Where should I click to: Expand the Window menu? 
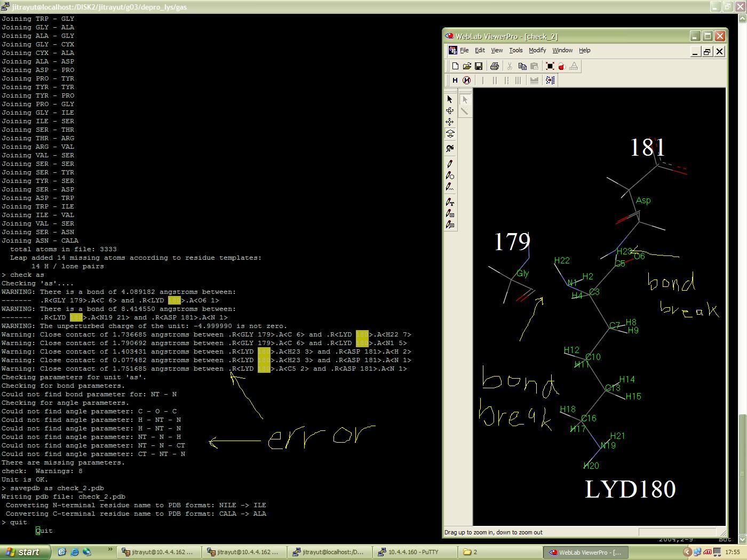pyautogui.click(x=562, y=50)
